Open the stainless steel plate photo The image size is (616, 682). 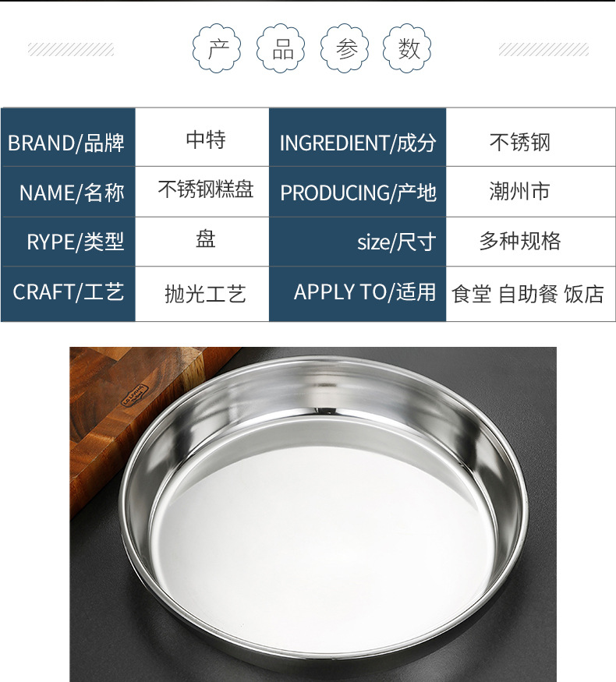point(313,514)
